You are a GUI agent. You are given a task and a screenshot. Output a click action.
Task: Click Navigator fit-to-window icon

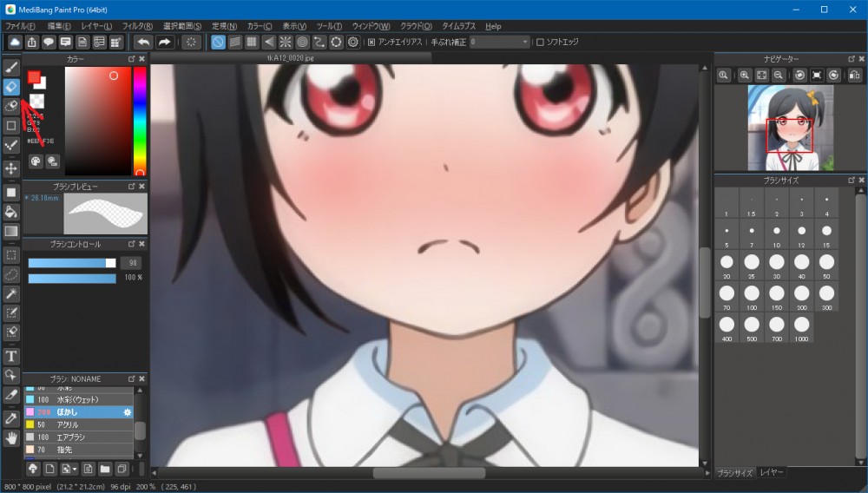pos(762,76)
